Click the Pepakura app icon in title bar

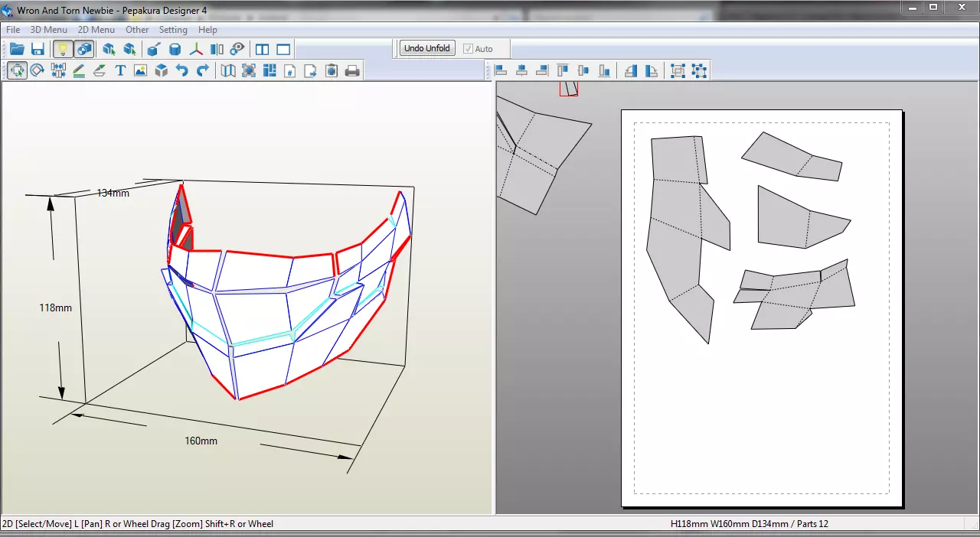(x=8, y=11)
